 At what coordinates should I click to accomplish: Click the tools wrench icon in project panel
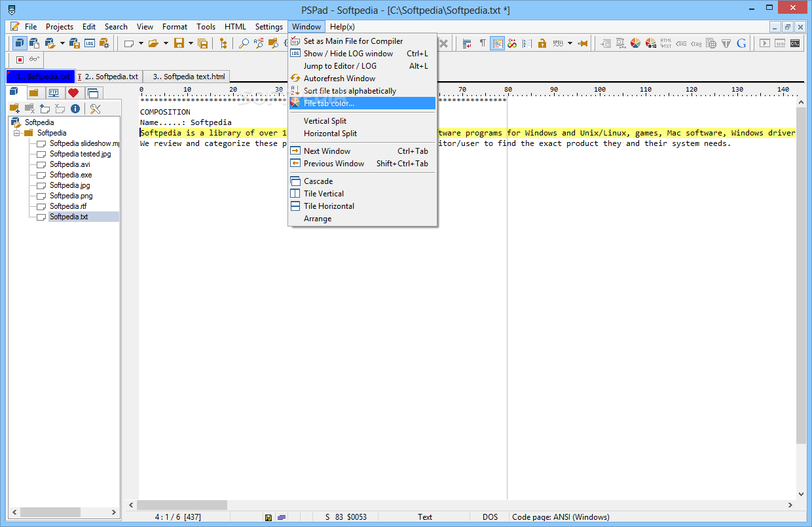click(x=95, y=109)
